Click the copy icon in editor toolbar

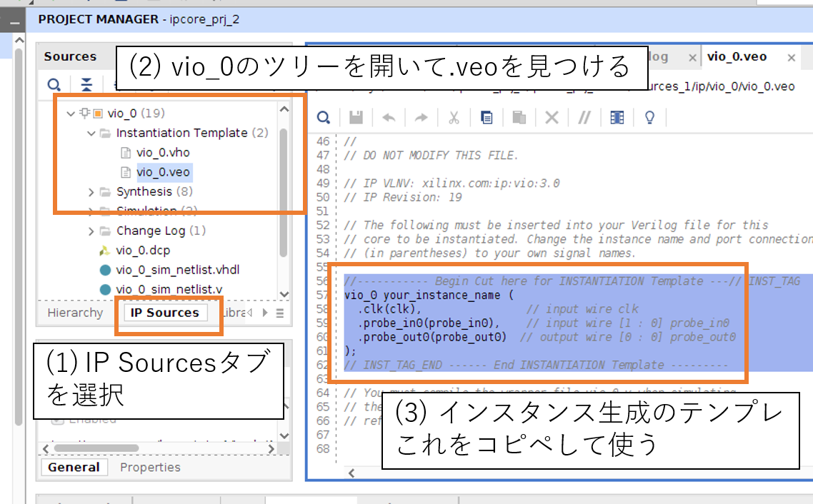487,118
